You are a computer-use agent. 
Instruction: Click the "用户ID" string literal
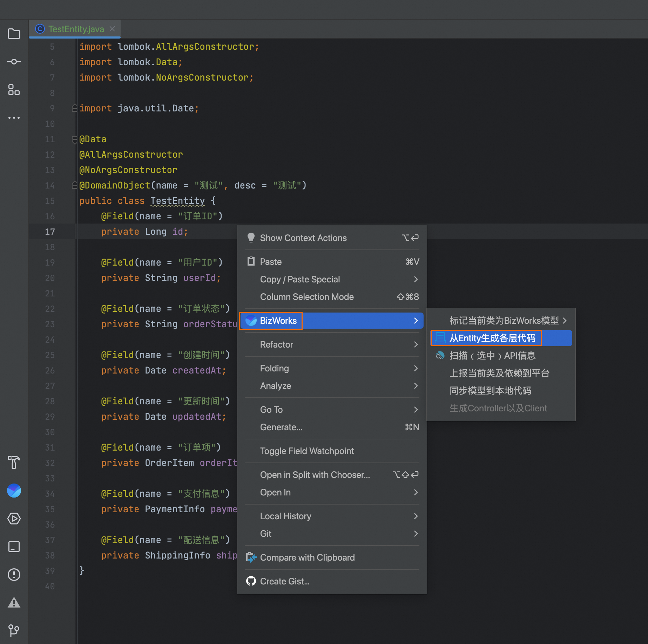pos(198,262)
